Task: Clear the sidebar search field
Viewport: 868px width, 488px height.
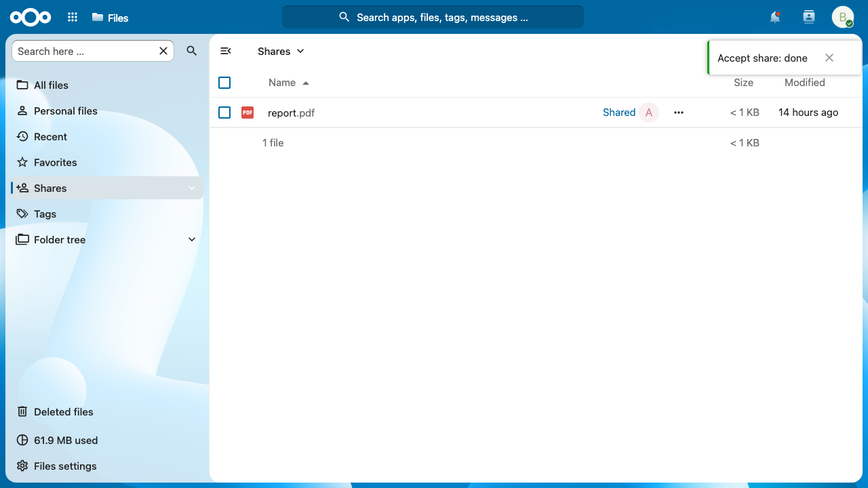Action: coord(163,51)
